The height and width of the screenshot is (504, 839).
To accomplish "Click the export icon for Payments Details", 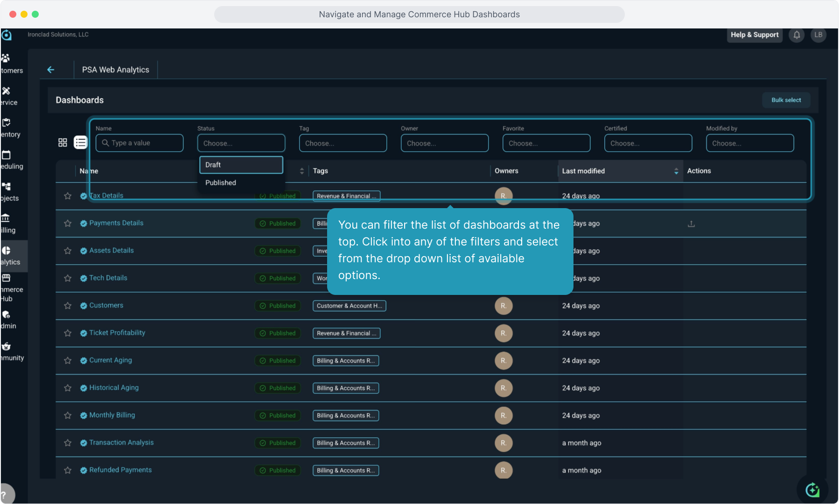I will (691, 224).
